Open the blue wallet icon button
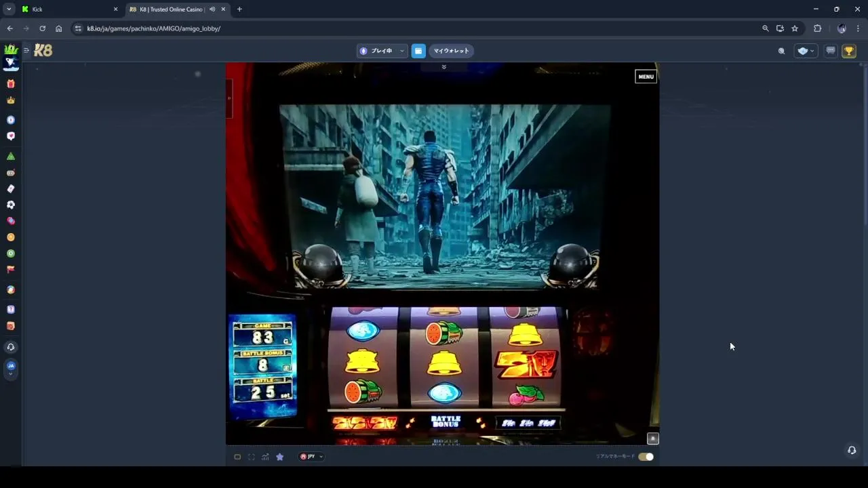 418,51
